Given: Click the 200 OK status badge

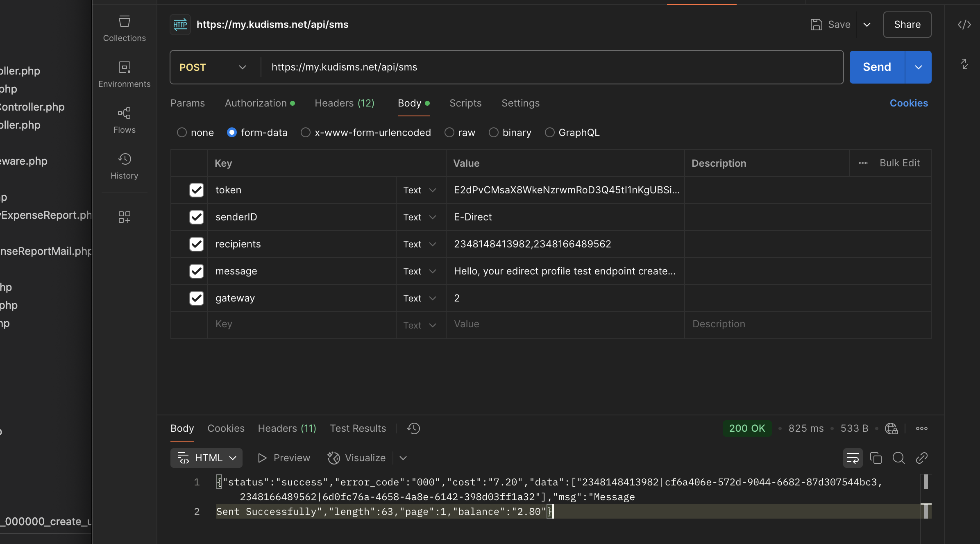Looking at the screenshot, I should tap(747, 428).
